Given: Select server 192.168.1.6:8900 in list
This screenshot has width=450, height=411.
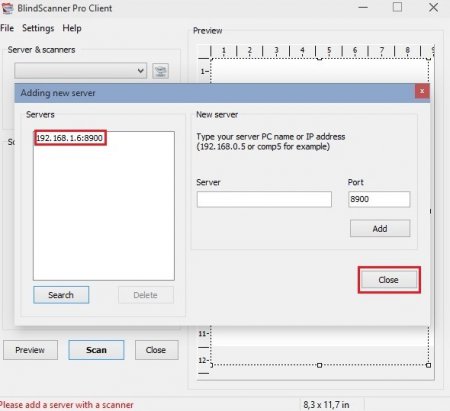Looking at the screenshot, I should [x=70, y=138].
